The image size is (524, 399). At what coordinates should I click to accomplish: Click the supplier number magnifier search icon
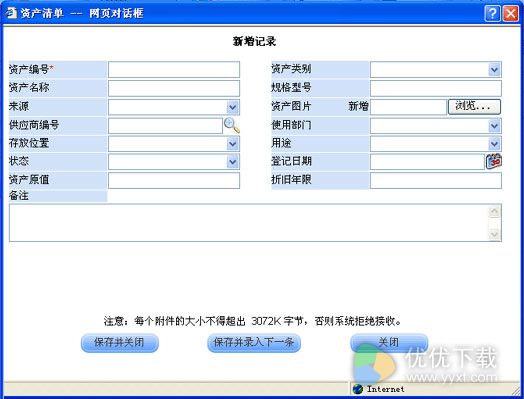232,126
